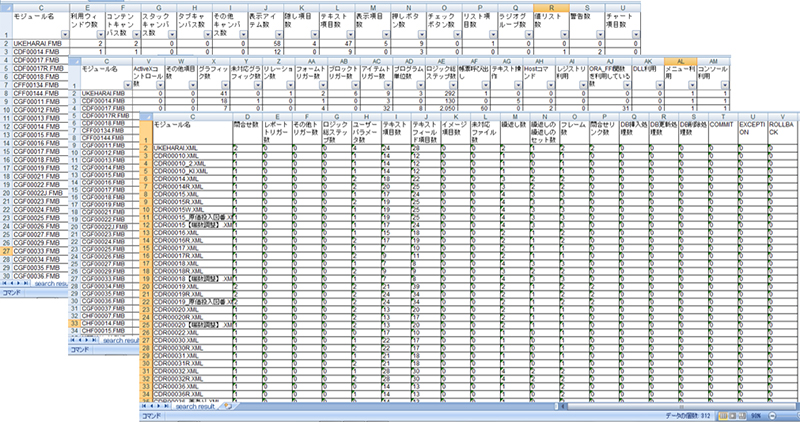Open リレーション数 filter dropdown

click(290, 85)
